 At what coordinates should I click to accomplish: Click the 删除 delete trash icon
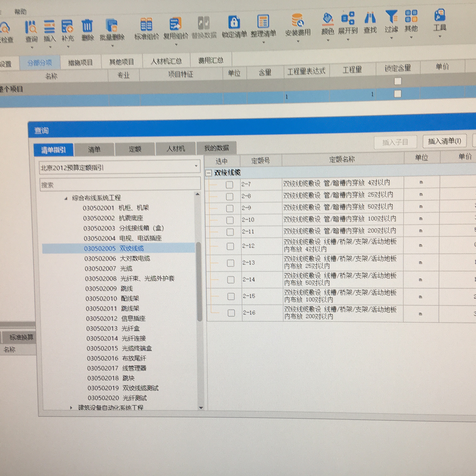tap(87, 26)
